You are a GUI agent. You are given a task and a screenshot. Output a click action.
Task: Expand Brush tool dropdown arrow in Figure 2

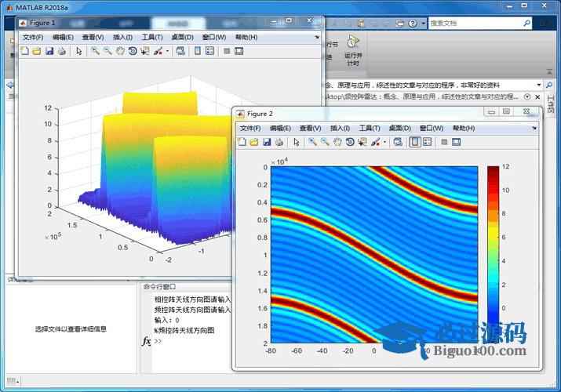384,142
